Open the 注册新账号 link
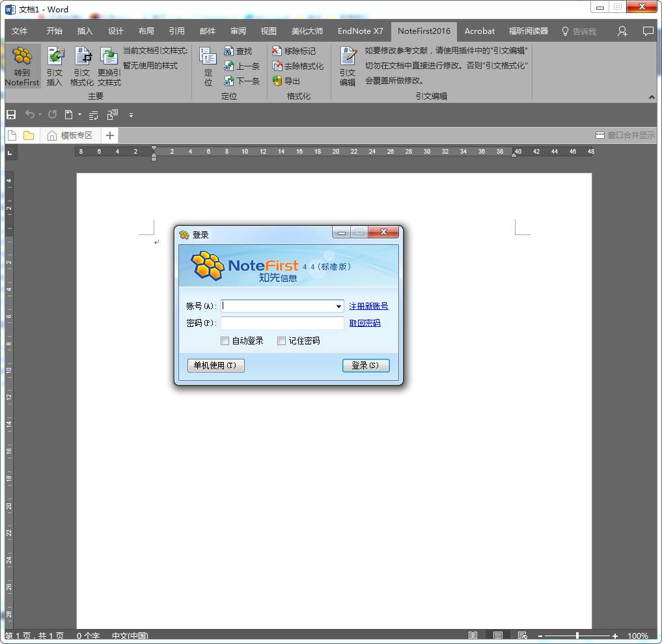This screenshot has height=644, width=662. pyautogui.click(x=368, y=306)
